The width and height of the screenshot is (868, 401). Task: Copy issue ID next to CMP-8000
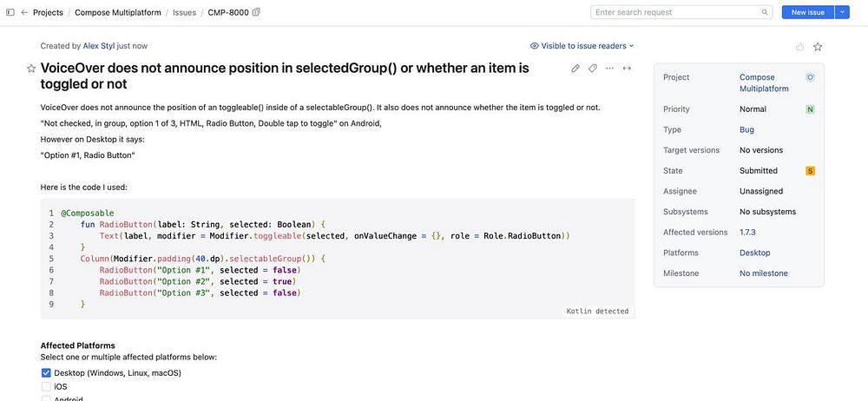click(256, 13)
